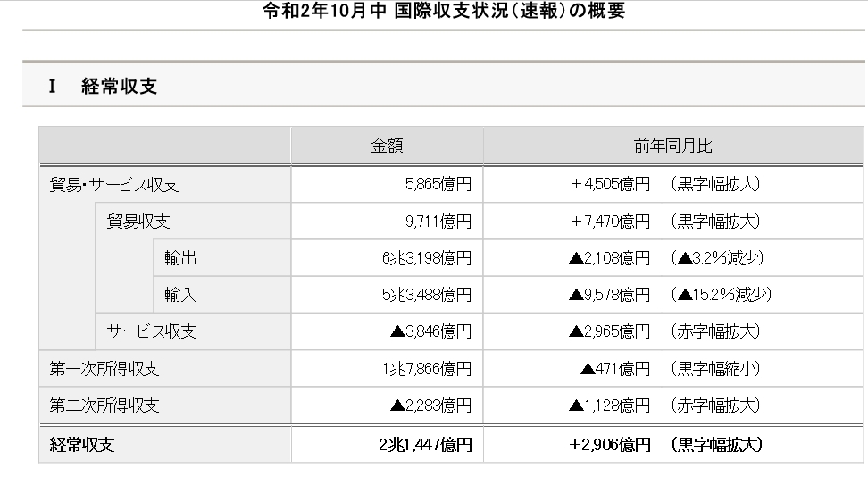
Task: Select the Ⅰ 経常収支 section heading
Action: (104, 87)
